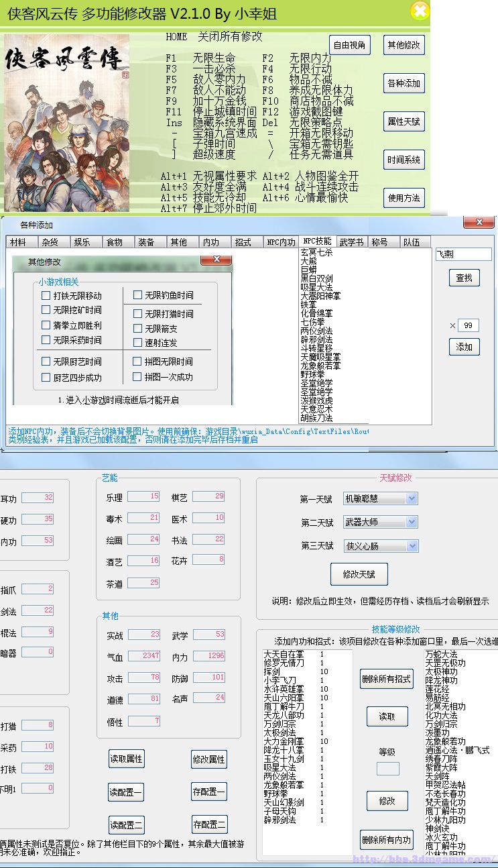Check the 厨艺四步成功 option
Screen dimensions: 498x868
(46, 378)
